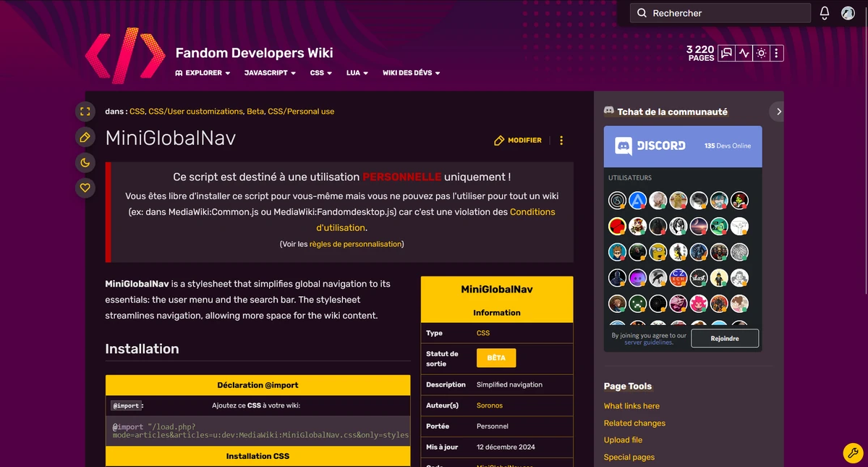Click the MODIFIER button
This screenshot has height=467, width=868.
(x=518, y=140)
